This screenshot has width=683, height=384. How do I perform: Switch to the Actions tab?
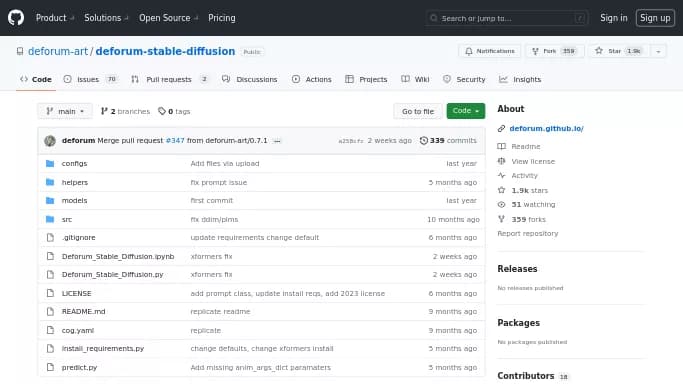(x=312, y=79)
